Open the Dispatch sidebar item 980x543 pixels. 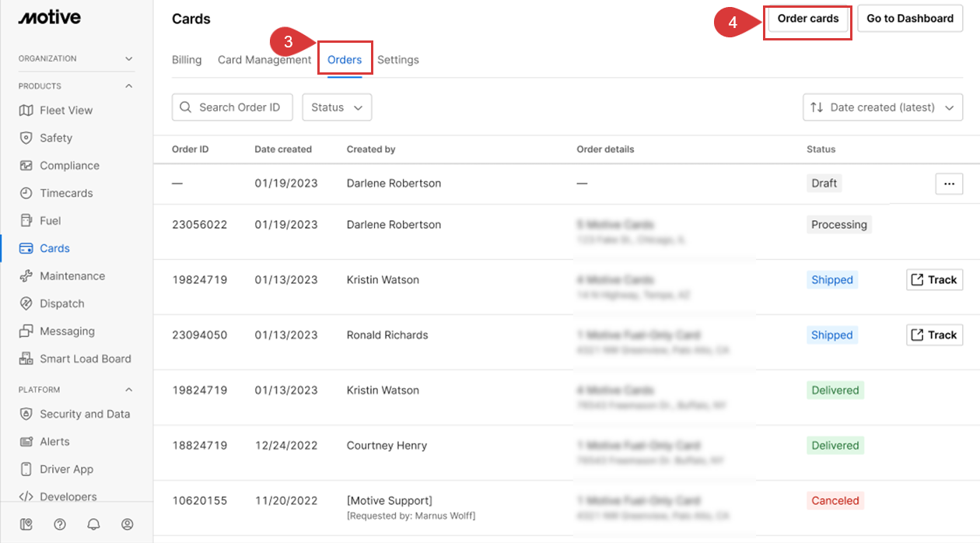point(61,303)
